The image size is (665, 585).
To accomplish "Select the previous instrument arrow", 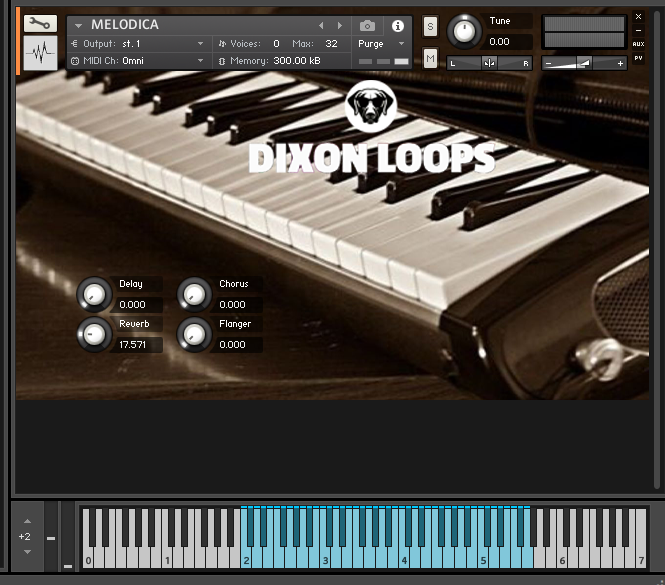I will pos(321,25).
